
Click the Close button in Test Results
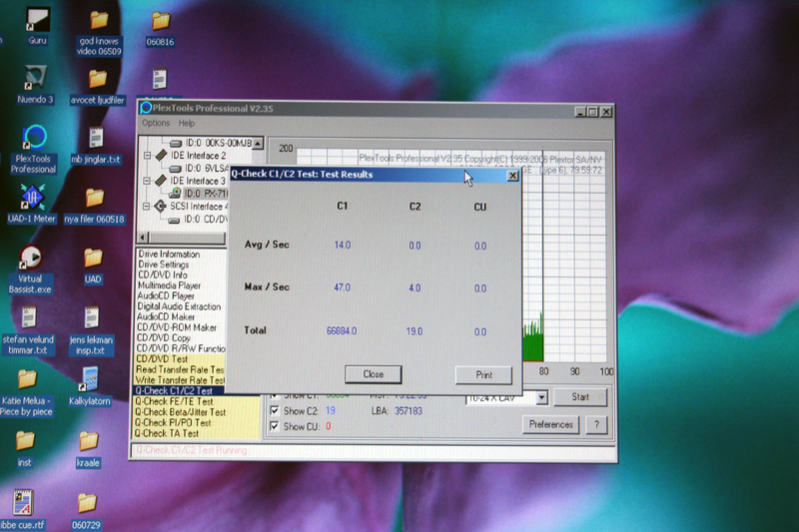click(x=373, y=374)
